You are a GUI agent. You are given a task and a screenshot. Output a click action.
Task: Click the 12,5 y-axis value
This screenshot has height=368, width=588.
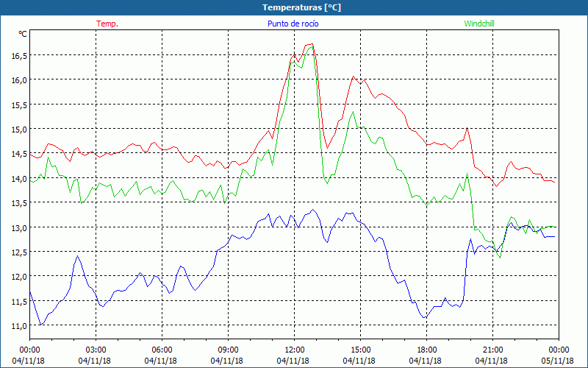click(19, 252)
